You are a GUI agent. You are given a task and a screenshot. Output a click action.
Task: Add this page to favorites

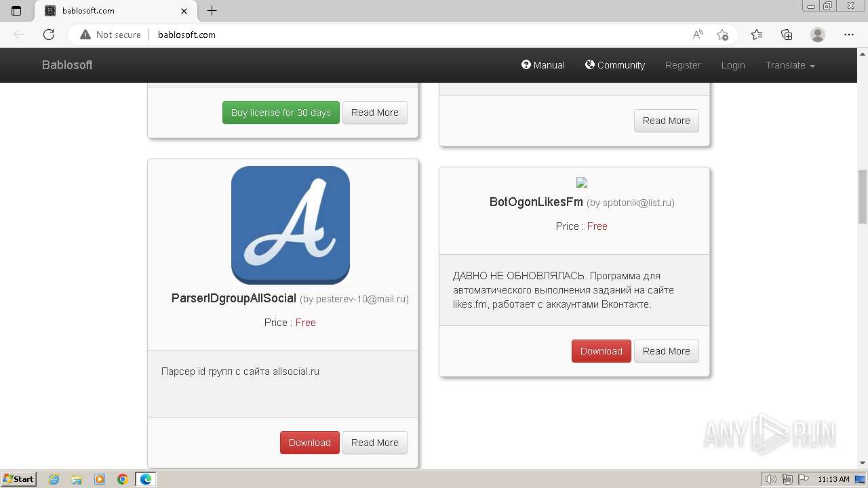click(x=722, y=35)
